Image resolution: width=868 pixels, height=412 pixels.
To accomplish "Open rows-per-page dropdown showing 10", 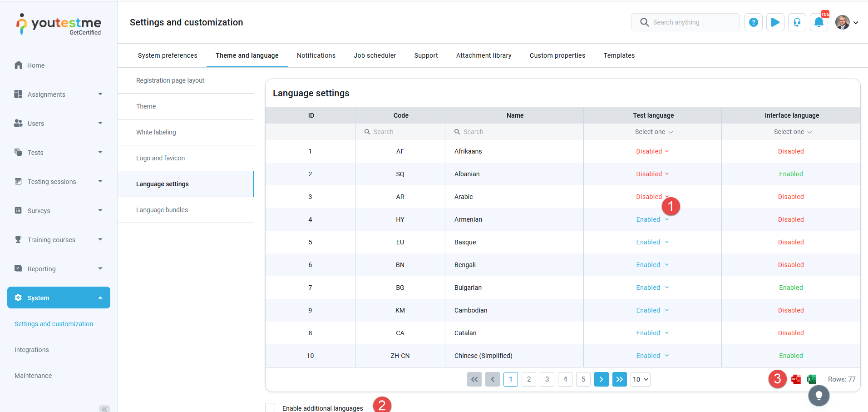I will click(640, 379).
